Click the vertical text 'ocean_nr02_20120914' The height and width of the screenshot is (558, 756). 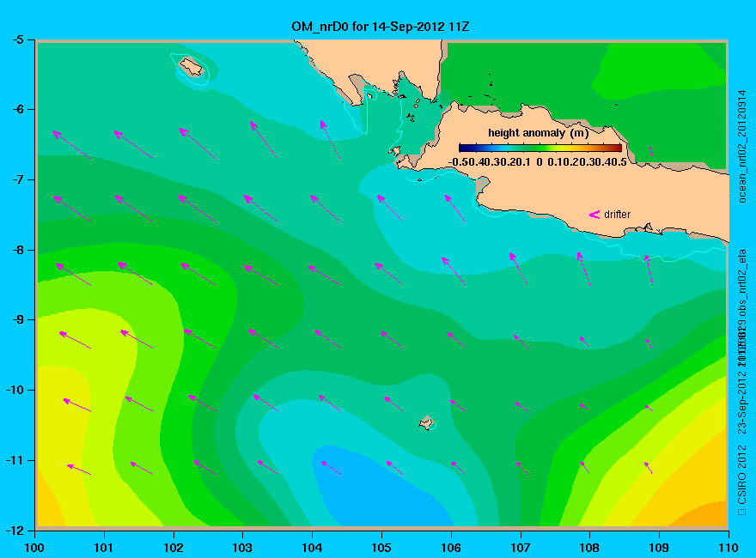click(x=742, y=146)
